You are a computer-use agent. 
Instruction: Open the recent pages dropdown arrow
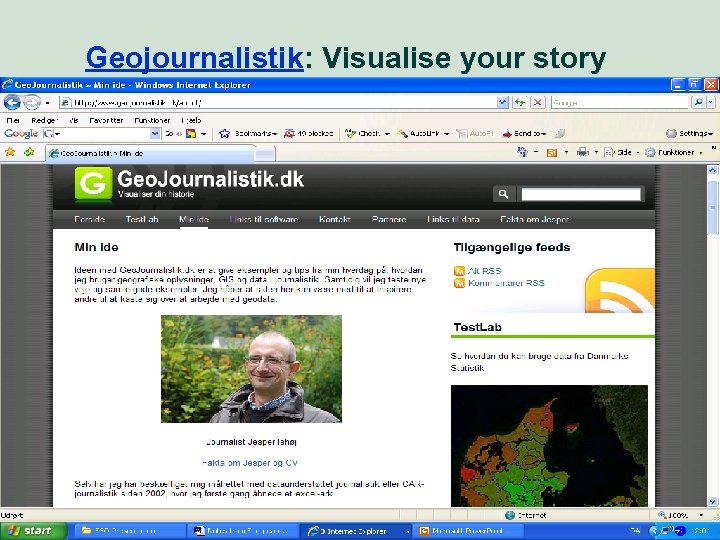coord(47,103)
